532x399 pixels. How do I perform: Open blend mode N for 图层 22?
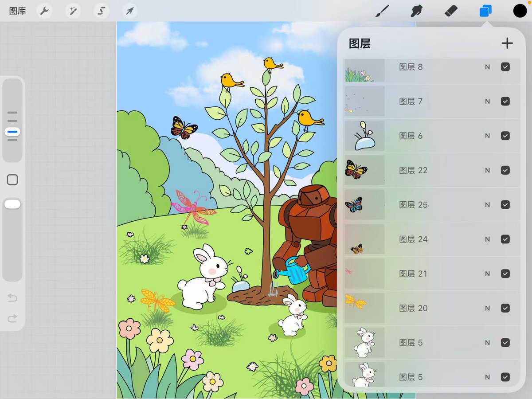[487, 170]
